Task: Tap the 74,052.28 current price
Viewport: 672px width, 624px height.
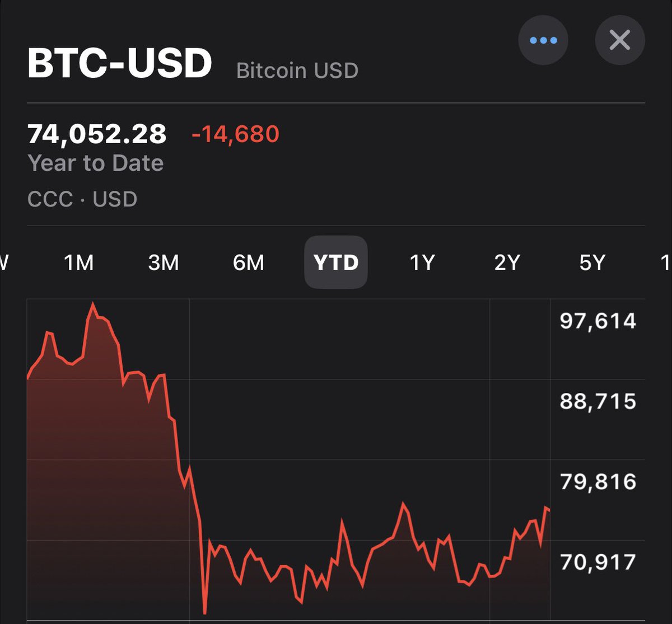Action: coord(97,134)
